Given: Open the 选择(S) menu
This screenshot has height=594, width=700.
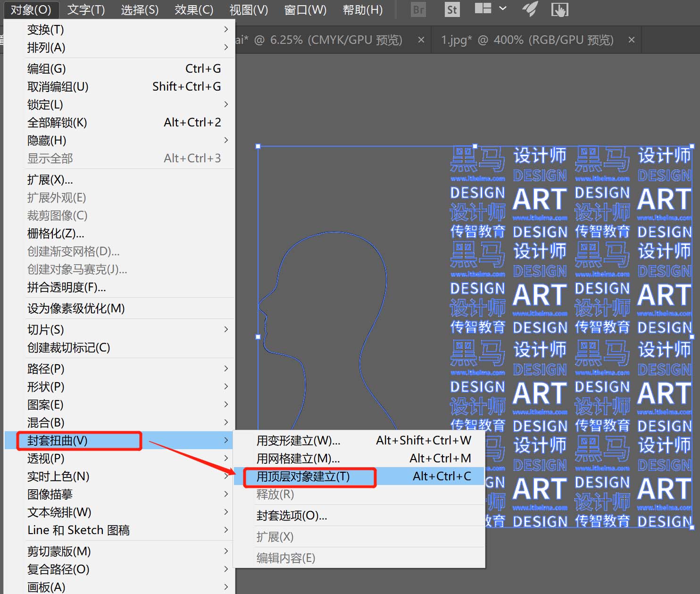Looking at the screenshot, I should (x=140, y=9).
